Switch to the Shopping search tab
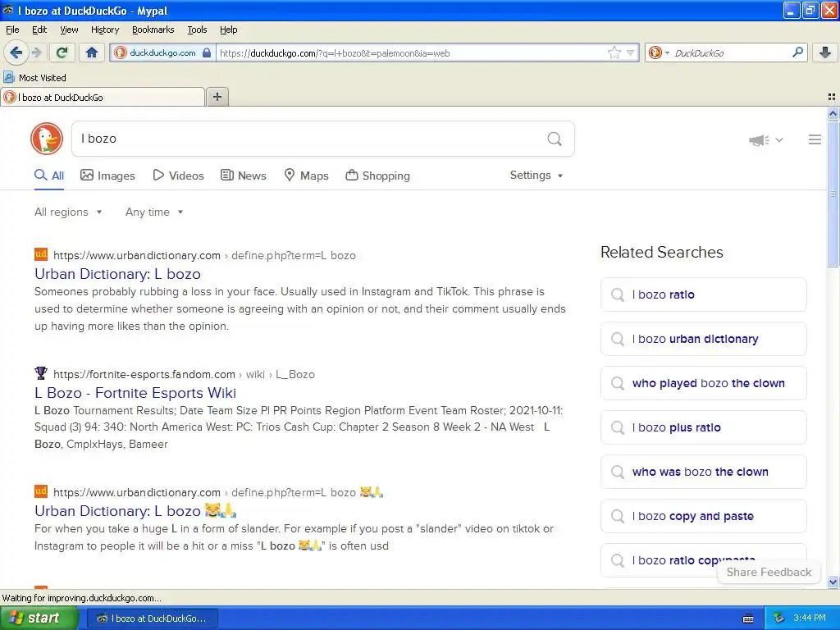The width and height of the screenshot is (840, 630). click(x=377, y=176)
